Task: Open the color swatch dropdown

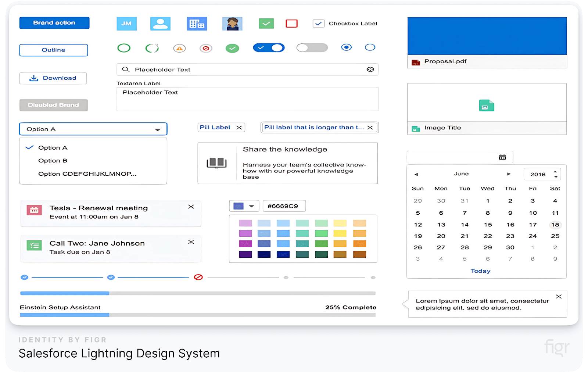Action: pos(244,206)
